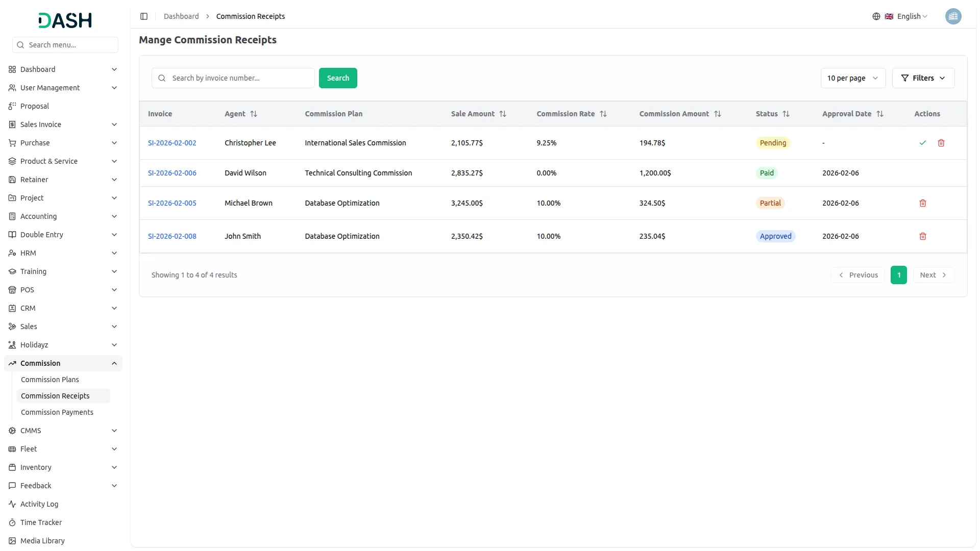Focus the invoice number search field
The image size is (980, 551).
click(x=233, y=78)
